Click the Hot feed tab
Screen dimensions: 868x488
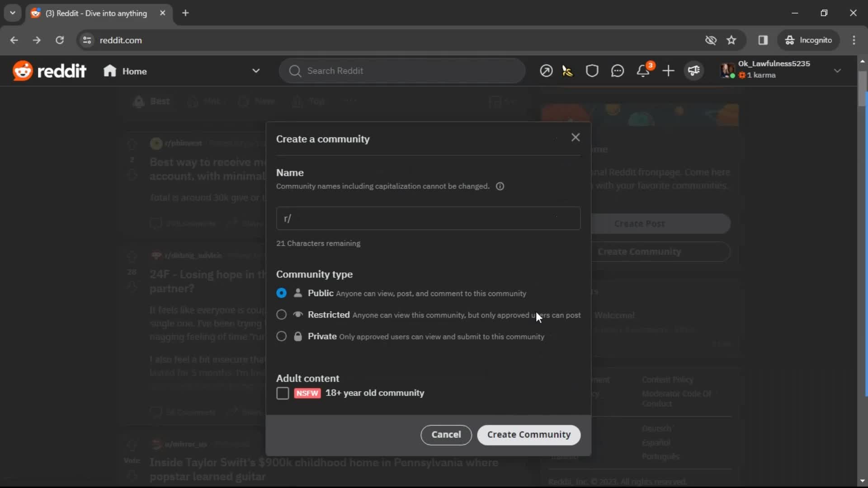pyautogui.click(x=212, y=101)
